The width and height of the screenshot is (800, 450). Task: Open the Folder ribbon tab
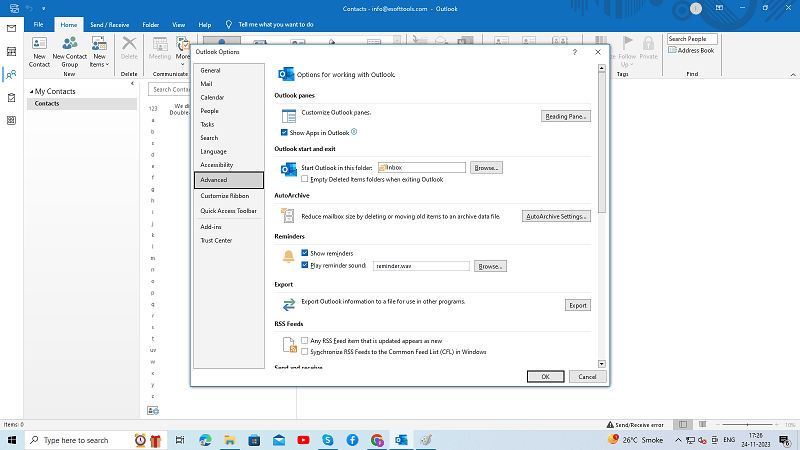click(151, 24)
